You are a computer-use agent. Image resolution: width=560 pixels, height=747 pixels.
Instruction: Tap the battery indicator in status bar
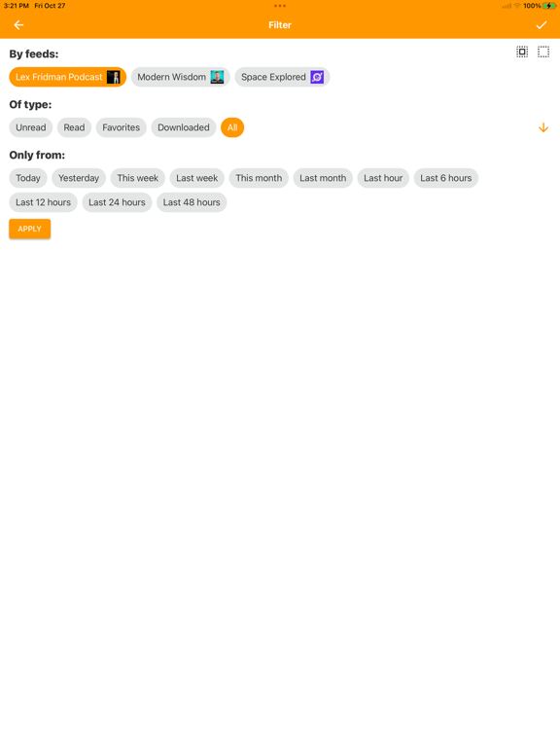coord(549,6)
